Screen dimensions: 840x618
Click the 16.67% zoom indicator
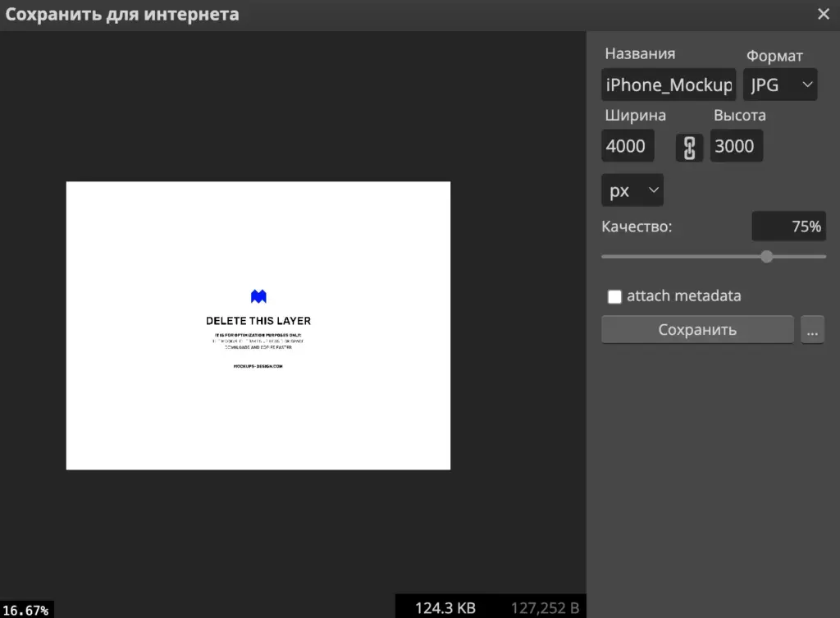click(x=25, y=610)
